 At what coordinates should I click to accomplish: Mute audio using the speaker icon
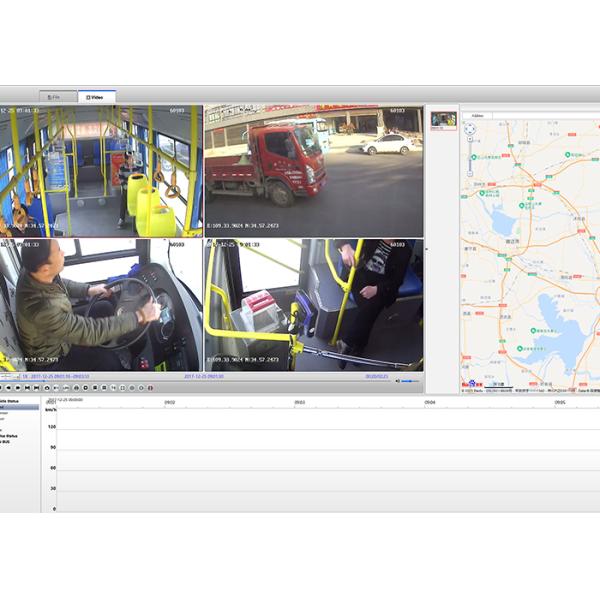(398, 381)
